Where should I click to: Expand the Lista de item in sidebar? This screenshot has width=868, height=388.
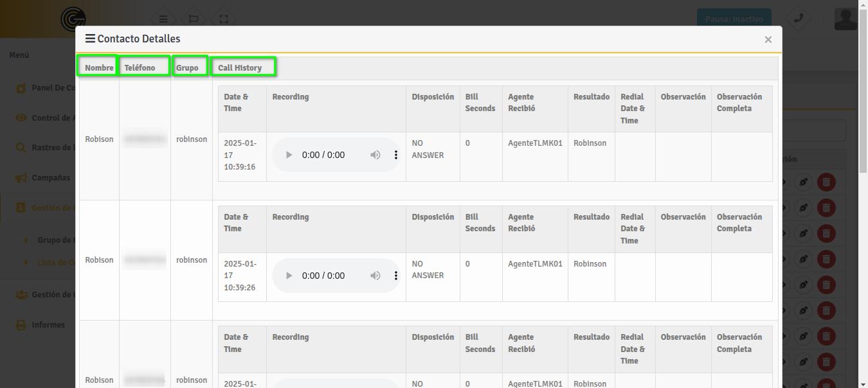(x=26, y=263)
